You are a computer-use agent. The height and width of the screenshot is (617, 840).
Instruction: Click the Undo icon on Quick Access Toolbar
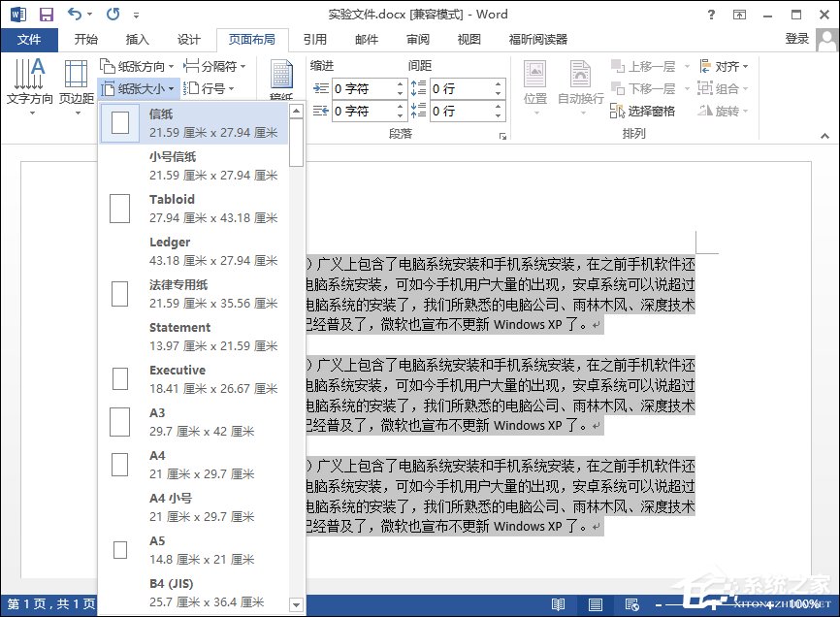[x=73, y=14]
